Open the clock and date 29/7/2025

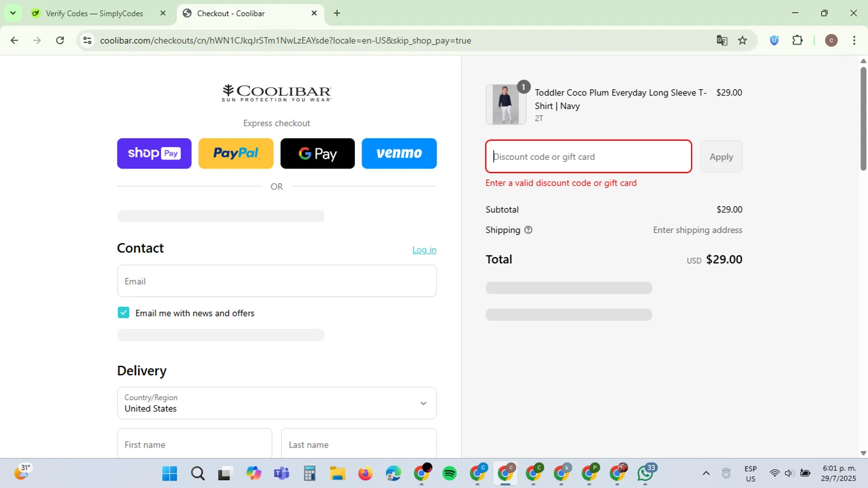(838, 474)
